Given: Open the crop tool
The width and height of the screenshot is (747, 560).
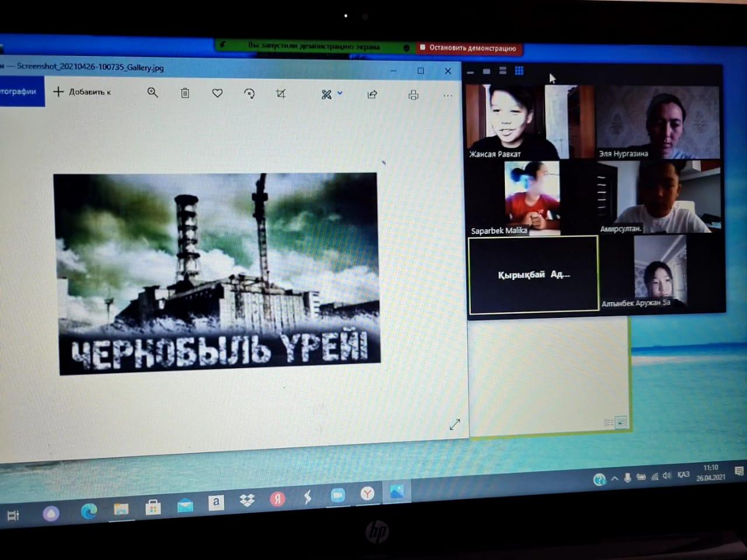Looking at the screenshot, I should (x=281, y=93).
